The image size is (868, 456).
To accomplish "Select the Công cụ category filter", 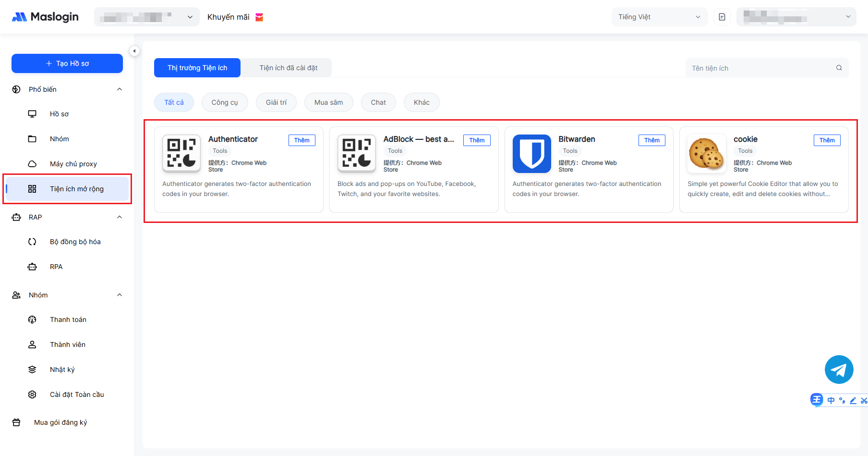I will tap(224, 102).
